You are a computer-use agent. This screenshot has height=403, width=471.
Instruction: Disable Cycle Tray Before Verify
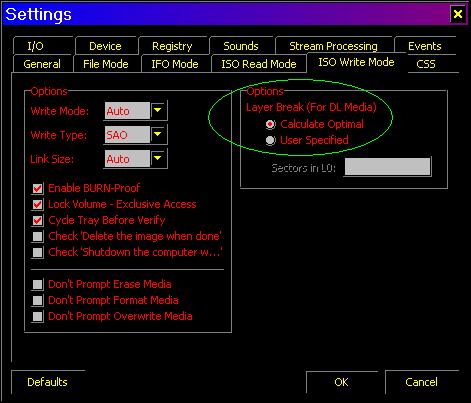pos(37,220)
